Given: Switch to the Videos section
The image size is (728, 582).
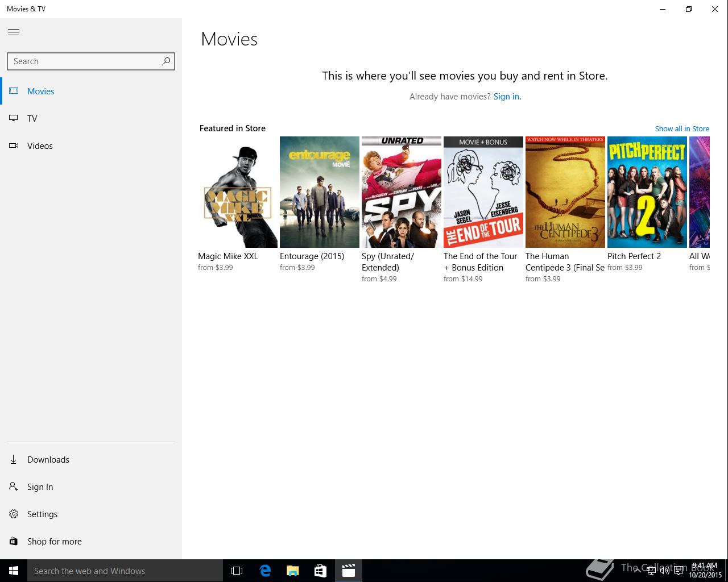Looking at the screenshot, I should click(x=40, y=145).
